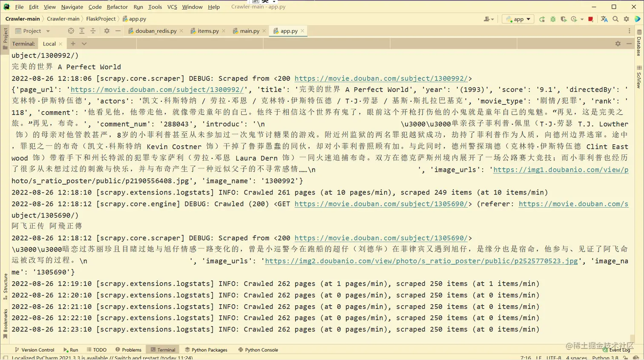Open the Database side panel
644x360 pixels.
639,43
